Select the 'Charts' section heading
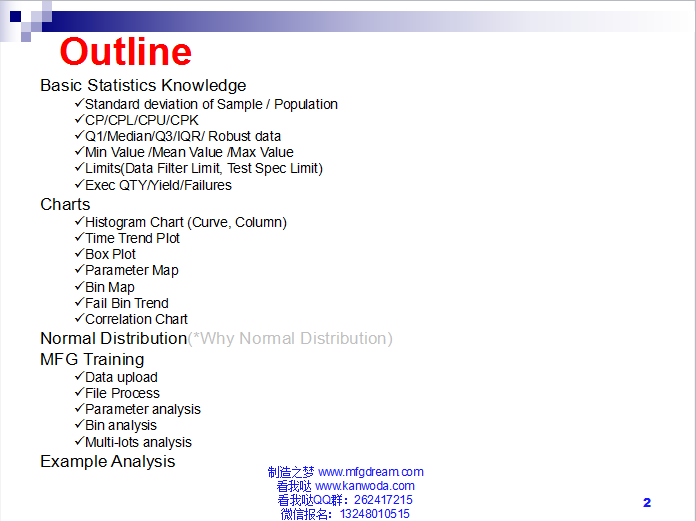The height and width of the screenshot is (521, 696). (x=65, y=204)
